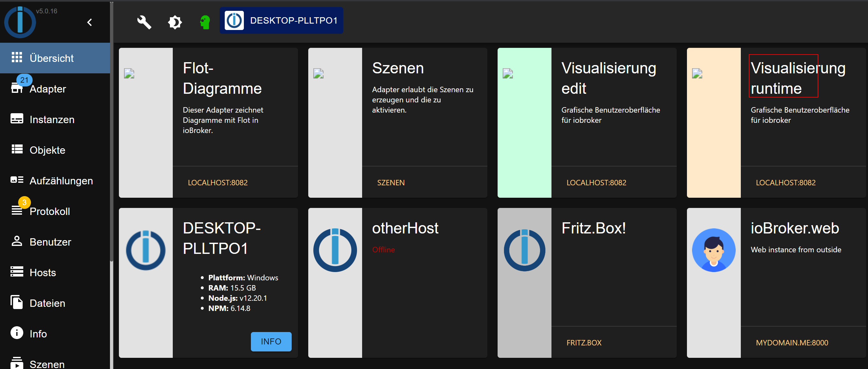Click the Benutzer person icon

tap(17, 241)
